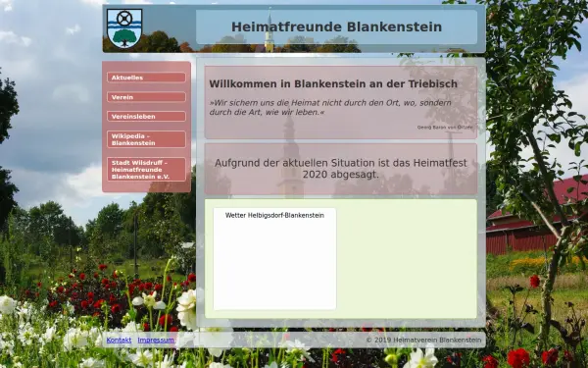Click the white weather widget box
588x368 pixels.
(x=274, y=259)
